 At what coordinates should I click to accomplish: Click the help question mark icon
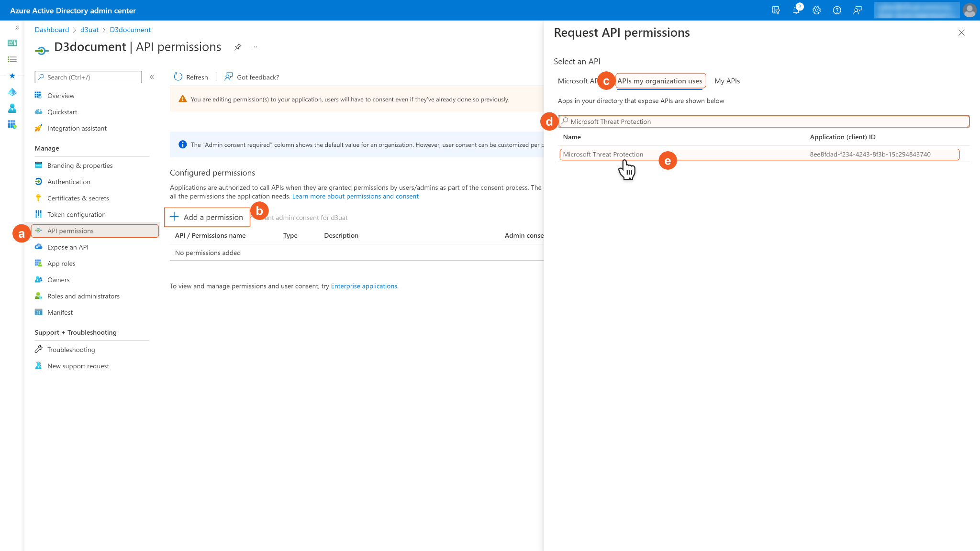pyautogui.click(x=837, y=10)
